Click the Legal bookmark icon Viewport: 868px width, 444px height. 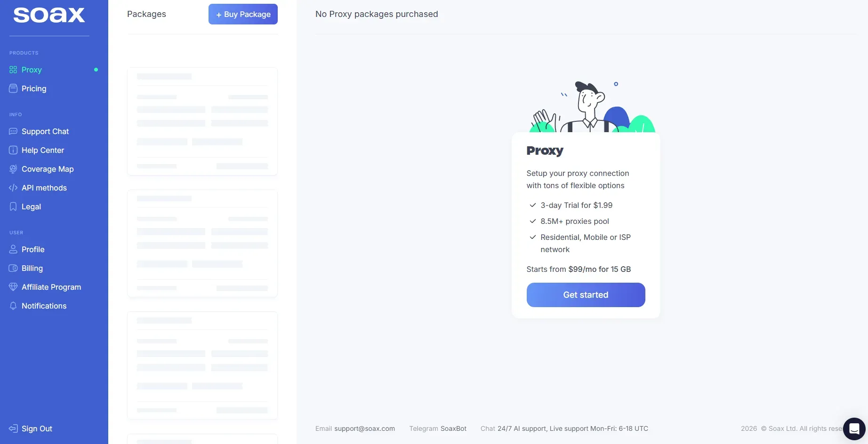[x=13, y=207]
